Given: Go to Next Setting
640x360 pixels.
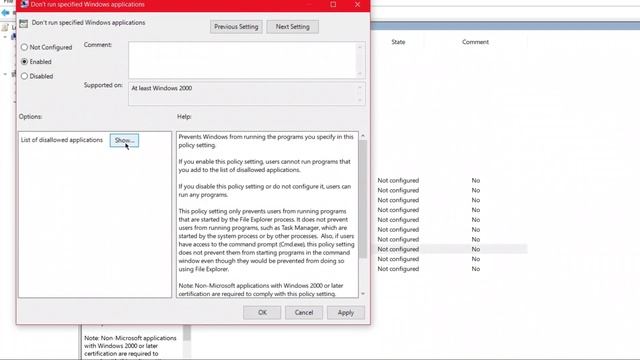Looking at the screenshot, I should (293, 27).
